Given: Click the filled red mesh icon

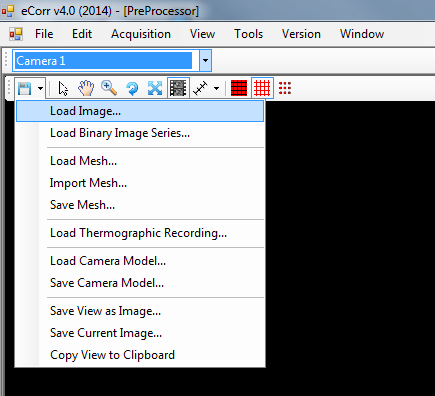Looking at the screenshot, I should point(239,88).
